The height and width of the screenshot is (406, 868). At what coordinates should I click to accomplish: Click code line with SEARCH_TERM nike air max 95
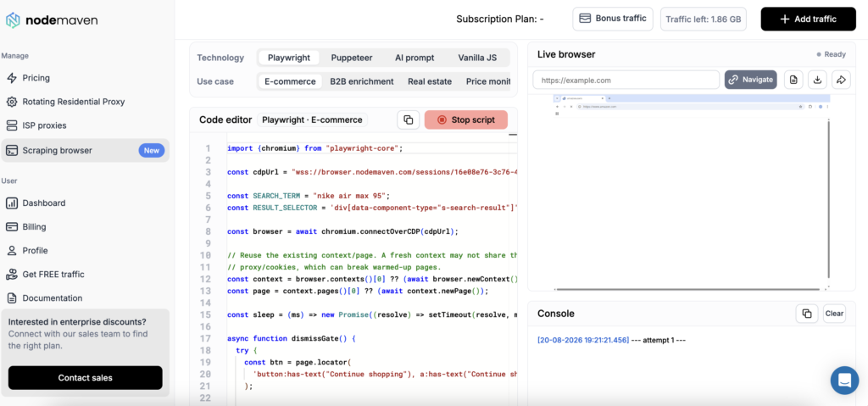click(309, 196)
